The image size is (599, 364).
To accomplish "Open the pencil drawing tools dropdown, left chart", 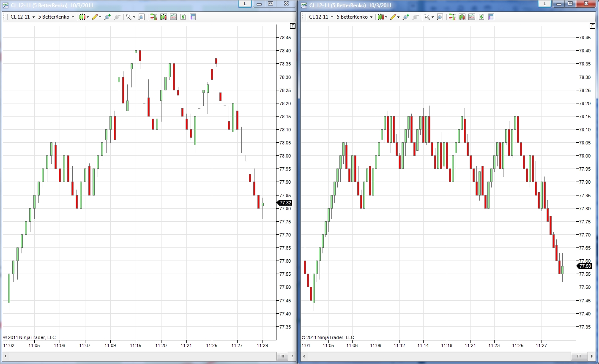I will [x=97, y=17].
